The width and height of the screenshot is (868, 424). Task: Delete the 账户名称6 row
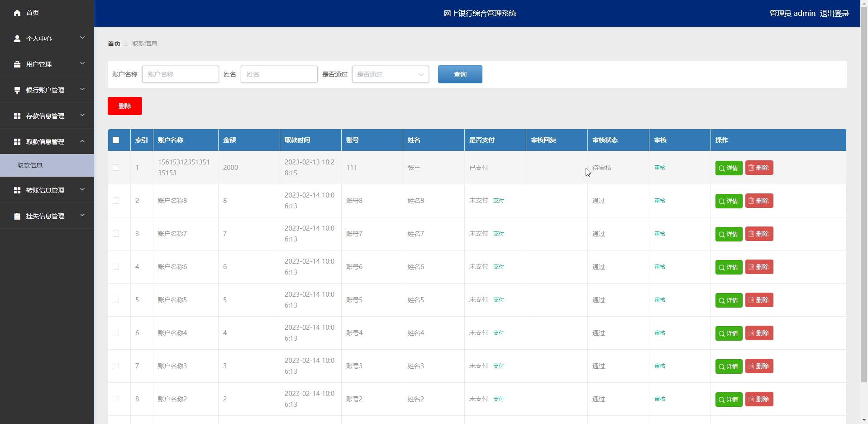pos(759,267)
